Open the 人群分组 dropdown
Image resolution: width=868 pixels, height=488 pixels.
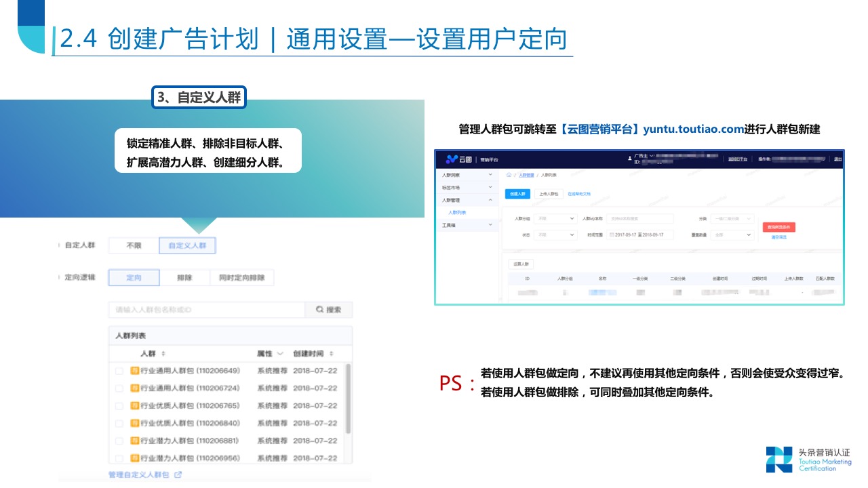[555, 218]
